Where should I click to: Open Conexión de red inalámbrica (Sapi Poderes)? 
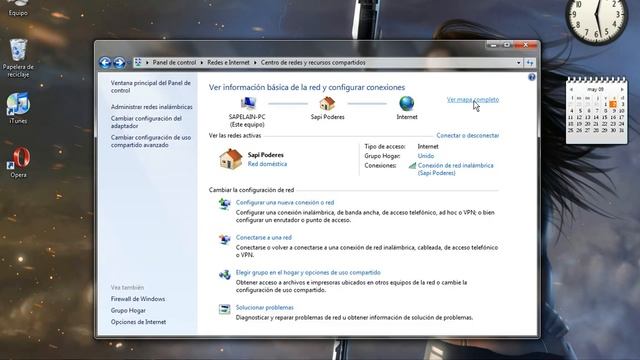pos(456,169)
